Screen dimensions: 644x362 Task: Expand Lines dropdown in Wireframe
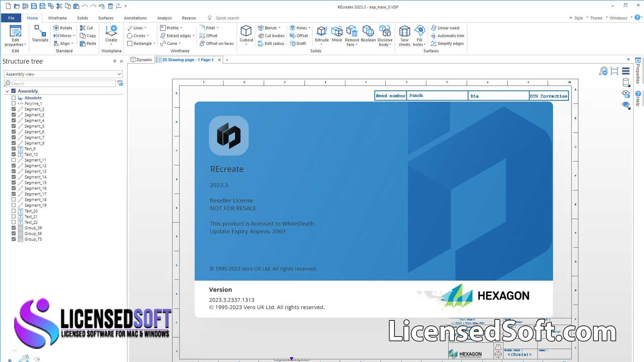[145, 27]
